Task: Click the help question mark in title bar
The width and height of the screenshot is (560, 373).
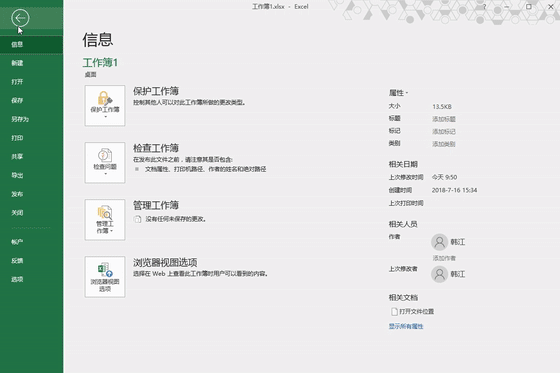Action: coord(485,6)
